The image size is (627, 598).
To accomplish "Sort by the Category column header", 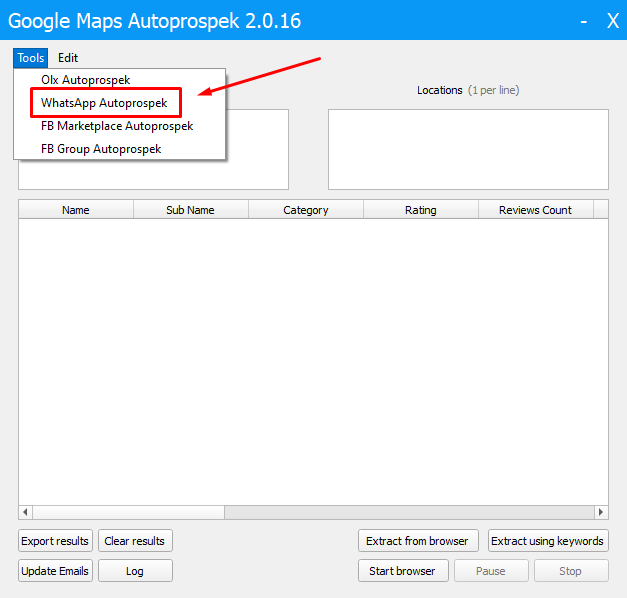I will pos(306,210).
